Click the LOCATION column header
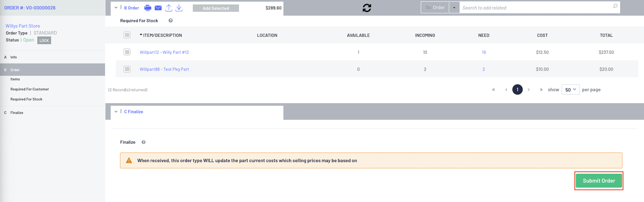The height and width of the screenshot is (202, 644). pyautogui.click(x=267, y=35)
